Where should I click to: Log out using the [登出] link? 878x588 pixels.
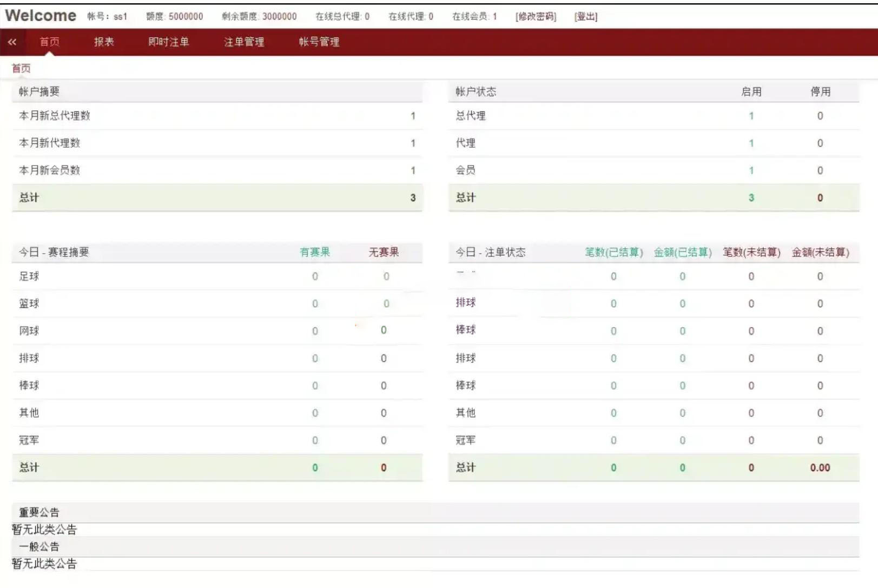pyautogui.click(x=586, y=17)
